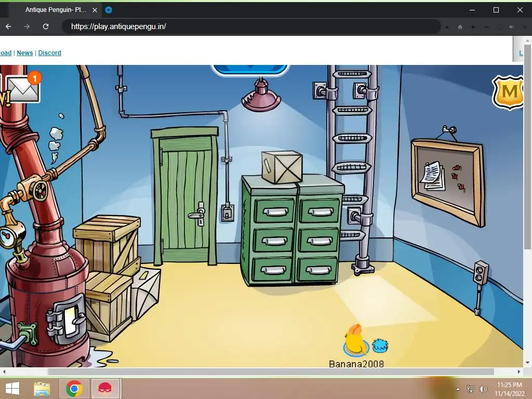
Task: Select the yellow Banana2008 penguin
Action: (x=355, y=340)
